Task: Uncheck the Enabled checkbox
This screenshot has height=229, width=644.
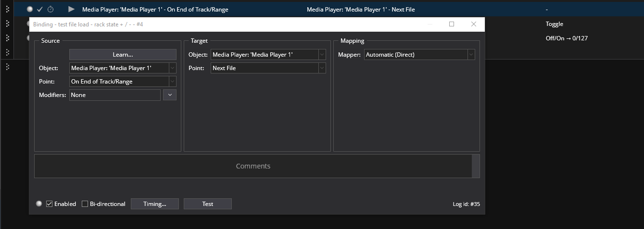Action: (50, 204)
